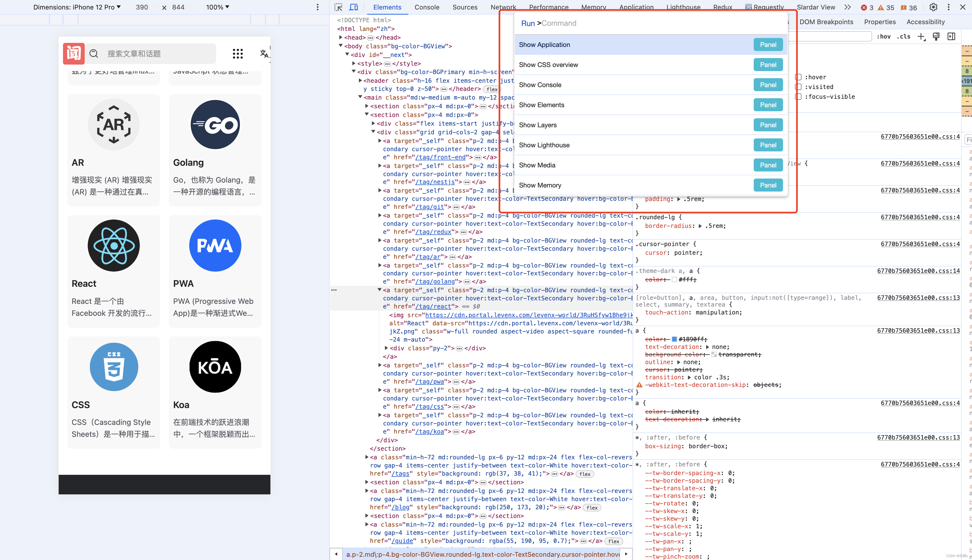Click the orange issues count badge
972x560 pixels.
click(909, 7)
